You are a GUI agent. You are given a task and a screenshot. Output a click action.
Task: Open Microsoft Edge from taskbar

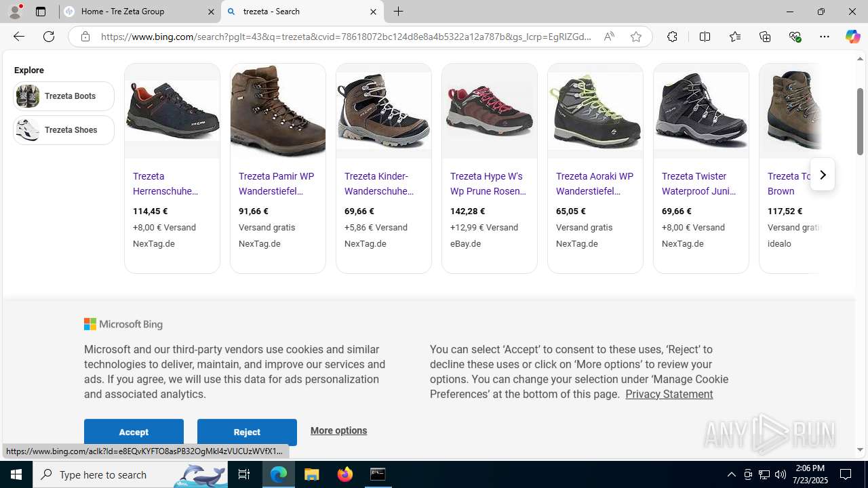tap(279, 474)
